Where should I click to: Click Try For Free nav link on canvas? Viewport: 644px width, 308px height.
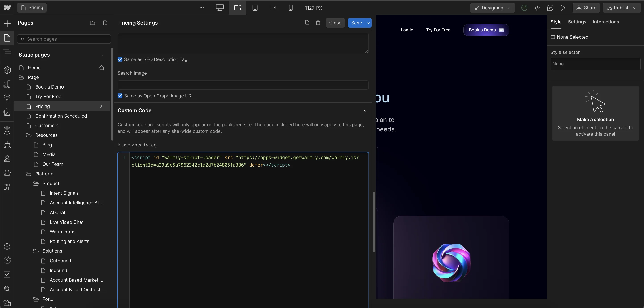click(438, 30)
